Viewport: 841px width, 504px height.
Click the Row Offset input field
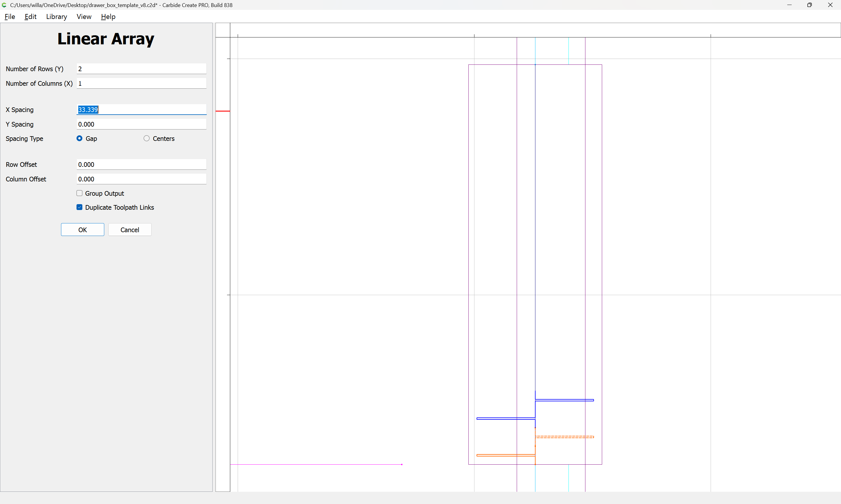tap(141, 164)
